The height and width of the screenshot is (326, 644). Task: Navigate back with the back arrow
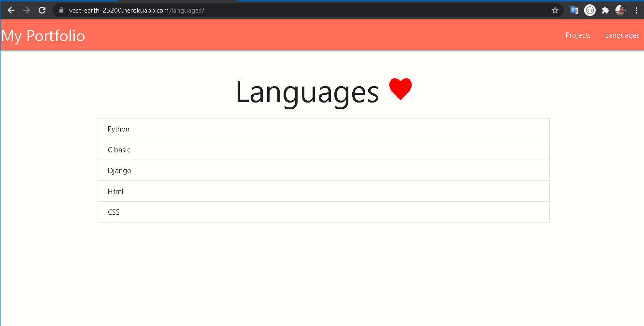tap(11, 10)
